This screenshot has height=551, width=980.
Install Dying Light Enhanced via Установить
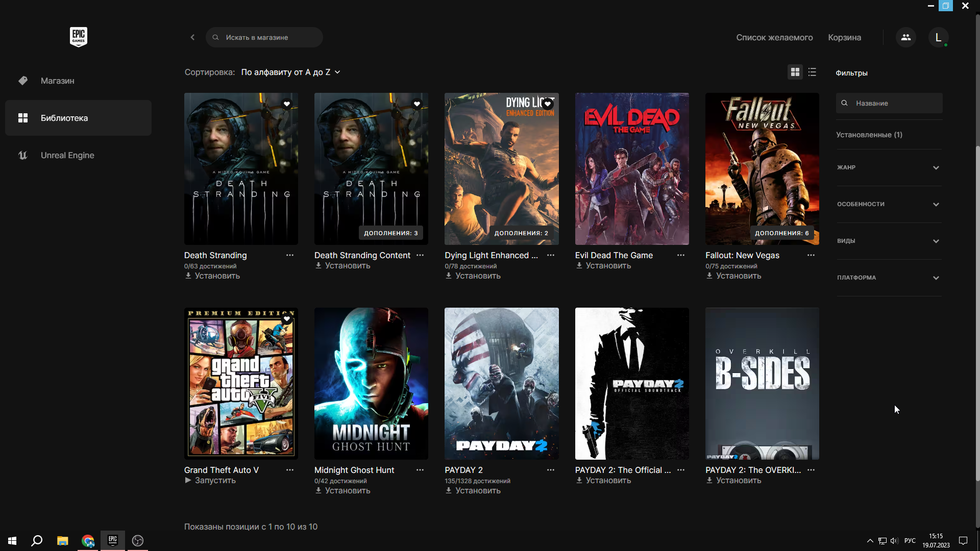[473, 276]
